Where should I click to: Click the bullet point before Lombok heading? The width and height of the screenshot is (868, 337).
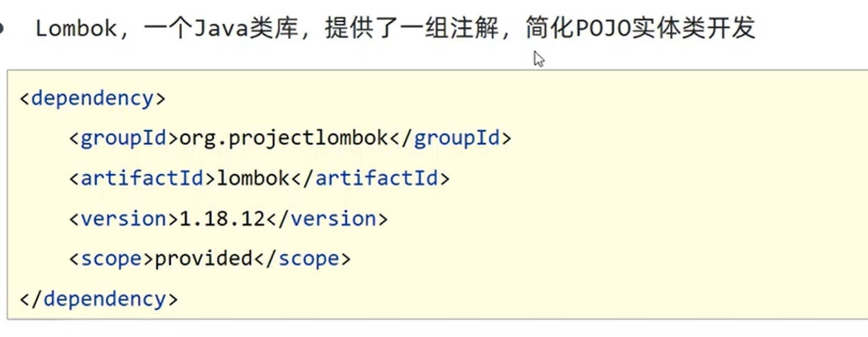pos(2,28)
